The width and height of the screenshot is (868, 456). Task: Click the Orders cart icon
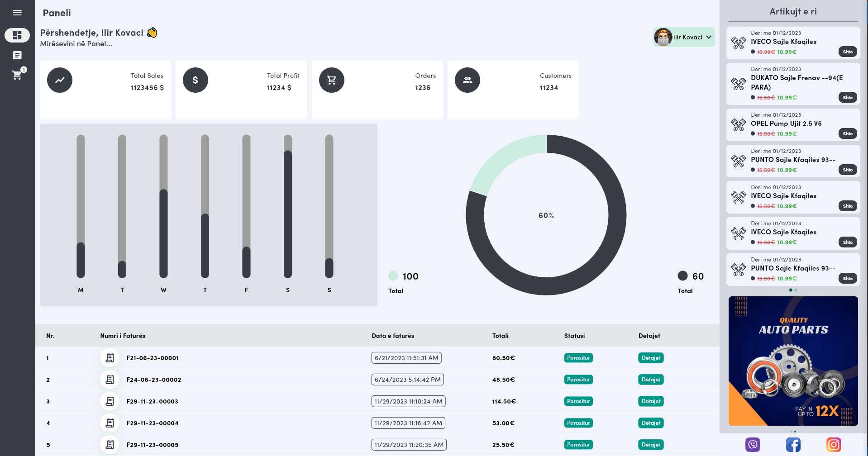coord(332,80)
